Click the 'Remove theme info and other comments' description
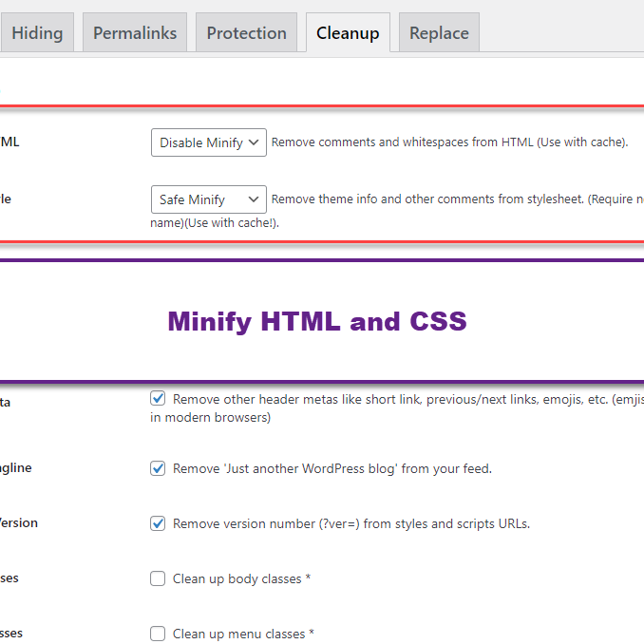 coord(397,211)
